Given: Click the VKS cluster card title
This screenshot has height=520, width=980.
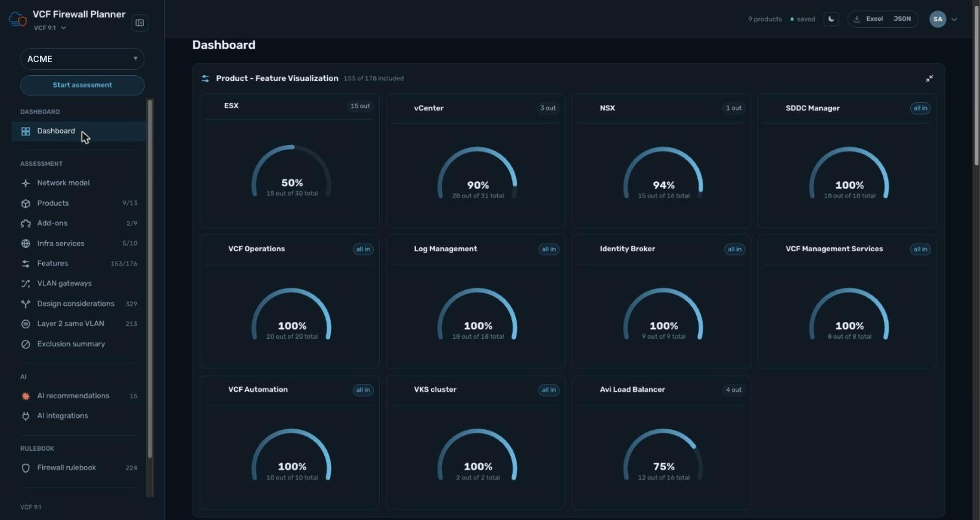Looking at the screenshot, I should pos(435,390).
